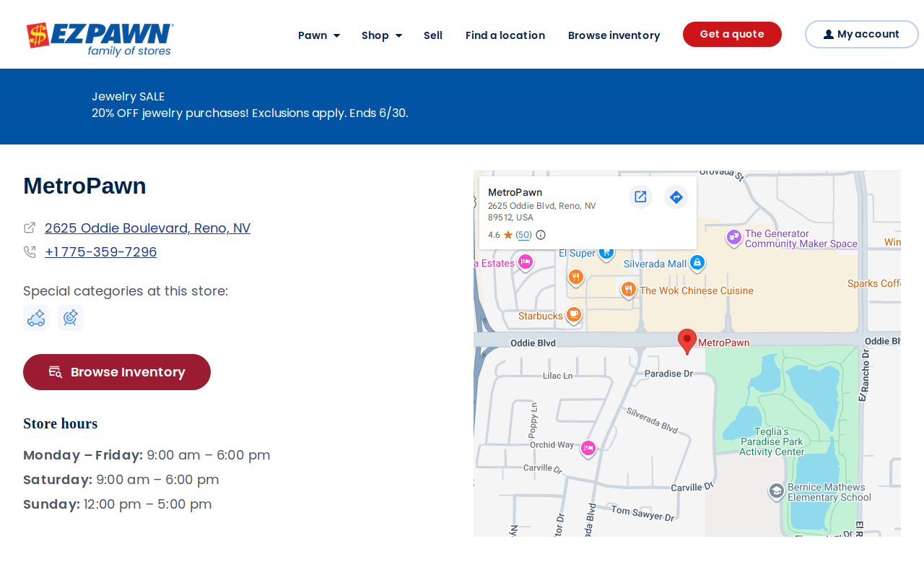924x578 pixels.
Task: Click Teglia's Paradise Park Activity Center label
Action: 772,441
